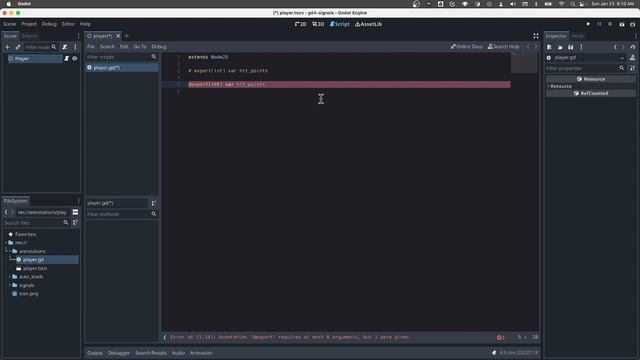Go to previous object in Inspector history
640x360 pixels.
[x=615, y=47]
